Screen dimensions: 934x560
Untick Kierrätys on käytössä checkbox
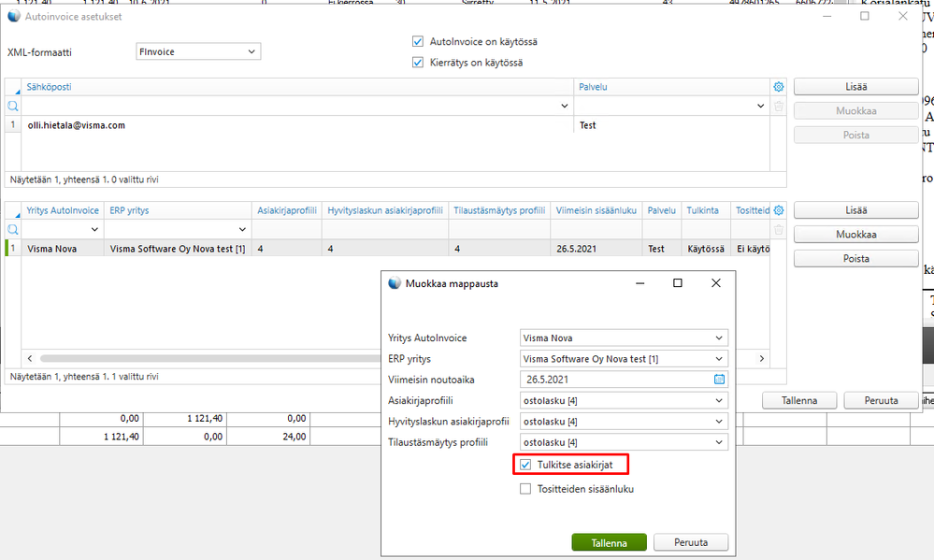418,63
